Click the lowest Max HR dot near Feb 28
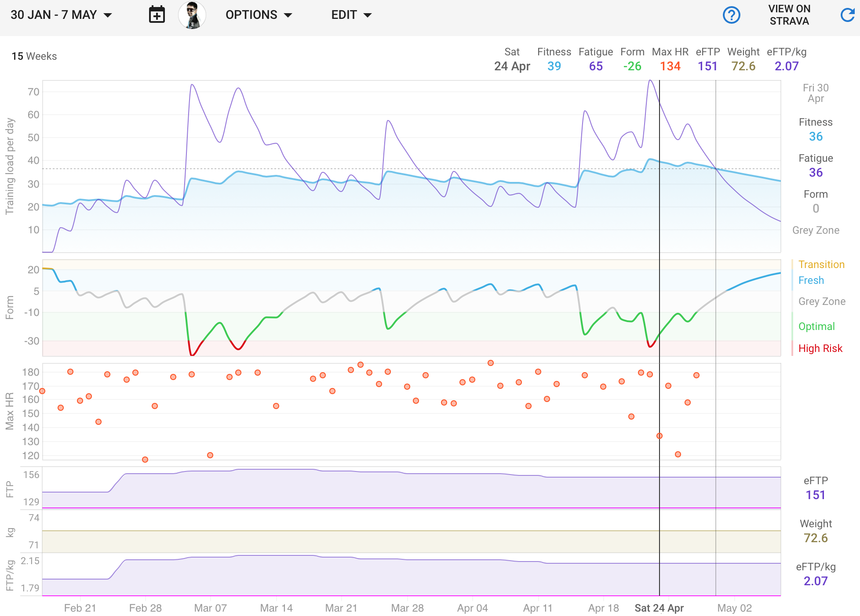Screen dimensions: 860x616 pyautogui.click(x=145, y=460)
